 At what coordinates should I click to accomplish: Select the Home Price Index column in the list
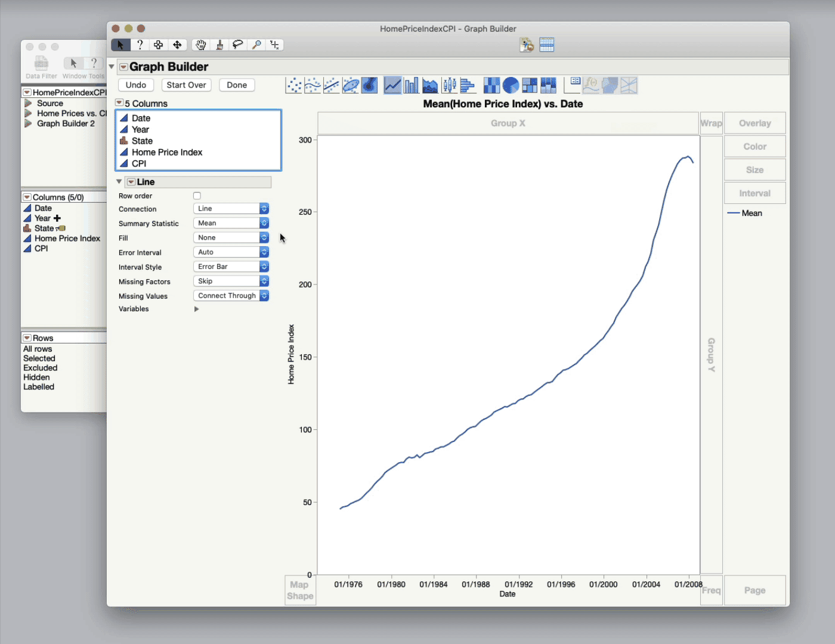pos(166,152)
